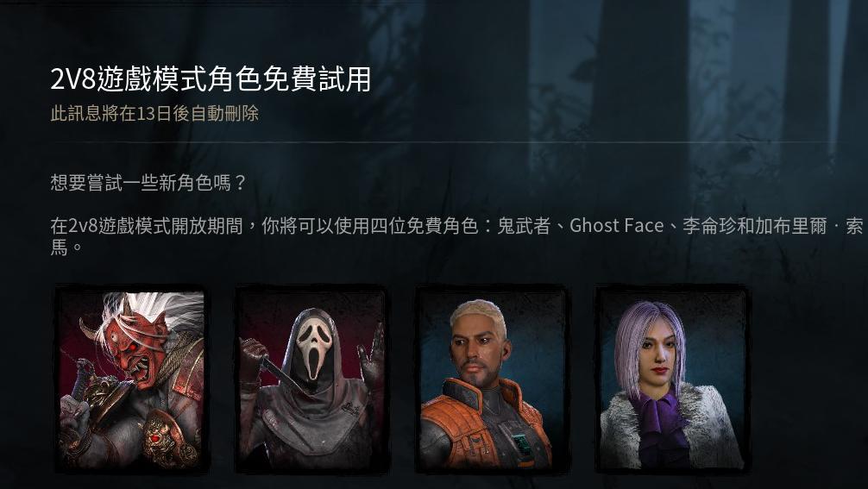Image resolution: width=868 pixels, height=489 pixels.
Task: Select the Ghost Face killer portrait
Action: [311, 379]
